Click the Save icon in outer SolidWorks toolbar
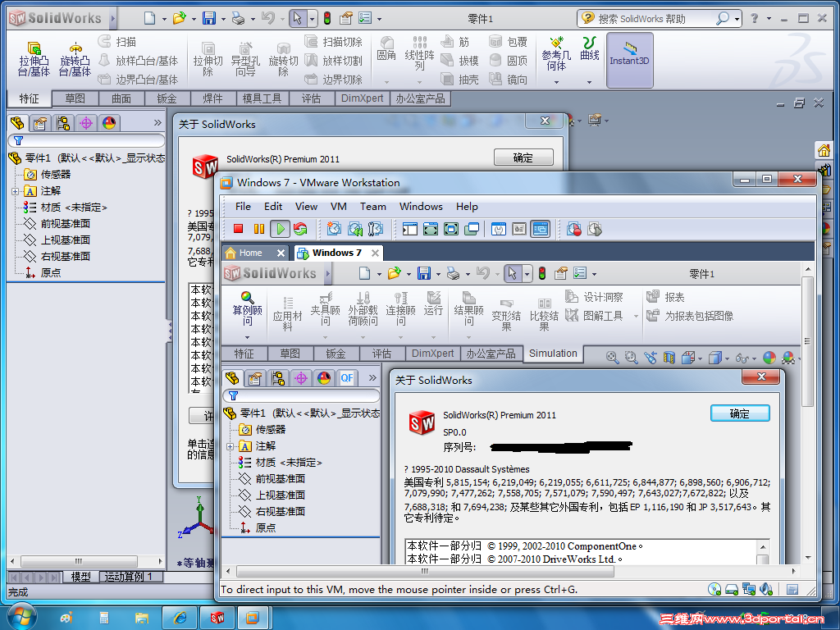 (x=209, y=18)
